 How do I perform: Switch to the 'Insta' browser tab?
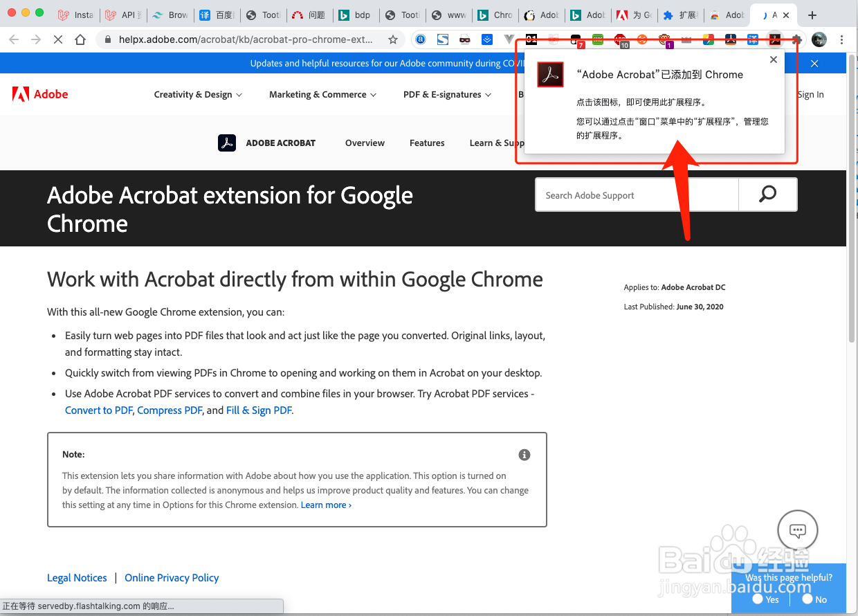tap(76, 15)
